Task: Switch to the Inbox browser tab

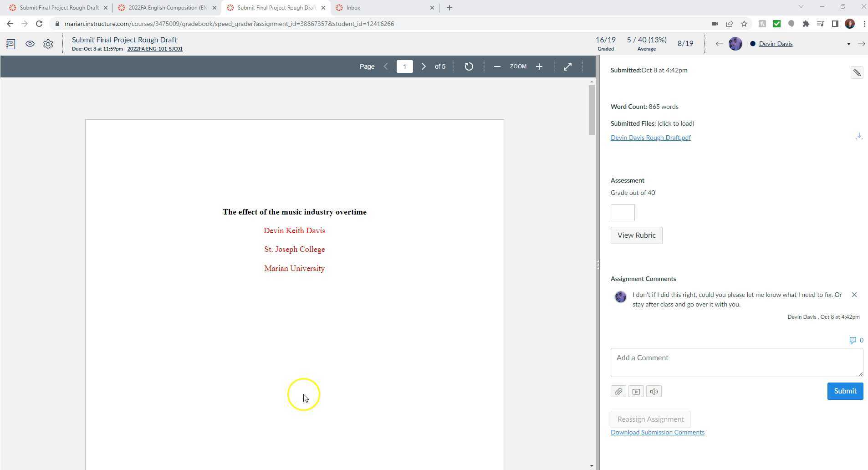Action: coord(353,8)
